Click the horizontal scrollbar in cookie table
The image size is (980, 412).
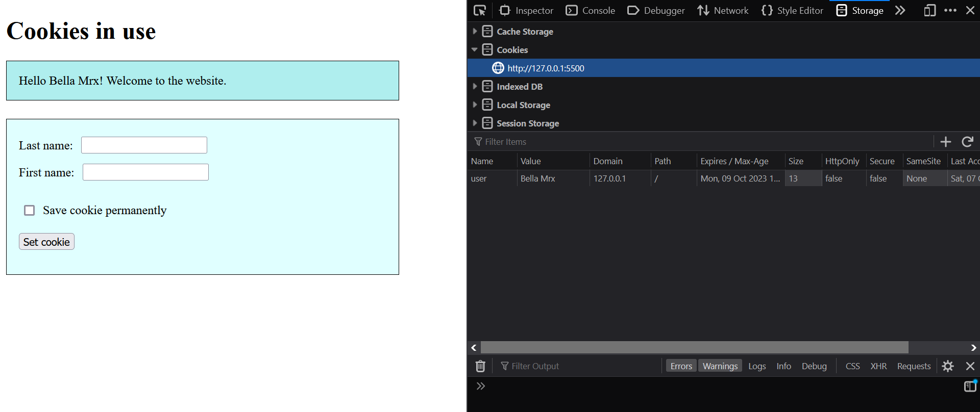coord(694,348)
